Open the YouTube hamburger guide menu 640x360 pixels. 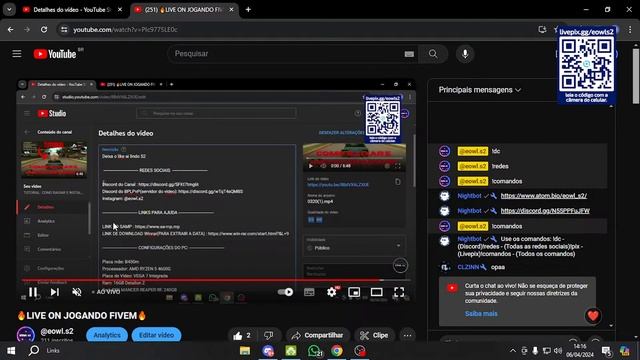pos(17,54)
